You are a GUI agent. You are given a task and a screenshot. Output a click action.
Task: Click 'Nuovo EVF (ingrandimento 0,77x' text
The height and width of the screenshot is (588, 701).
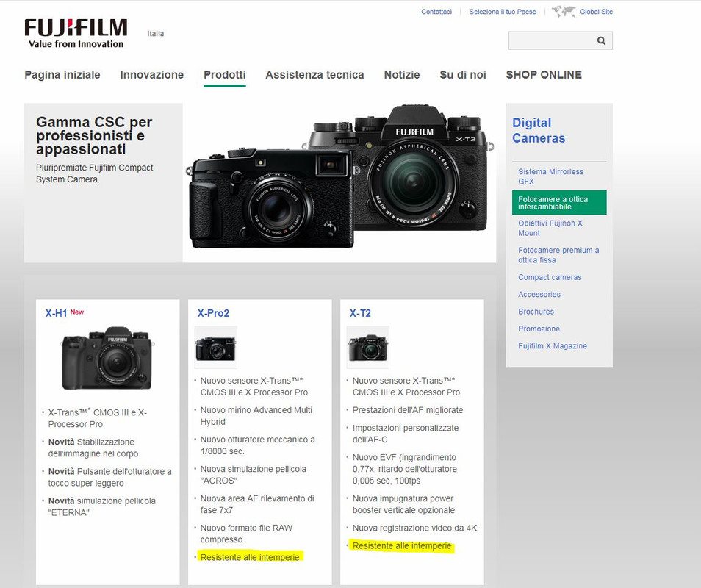tap(405, 469)
